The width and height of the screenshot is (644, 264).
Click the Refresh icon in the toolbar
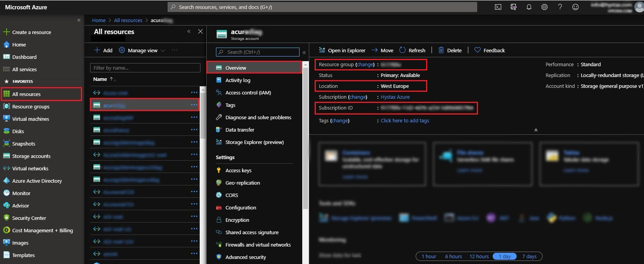pyautogui.click(x=402, y=50)
